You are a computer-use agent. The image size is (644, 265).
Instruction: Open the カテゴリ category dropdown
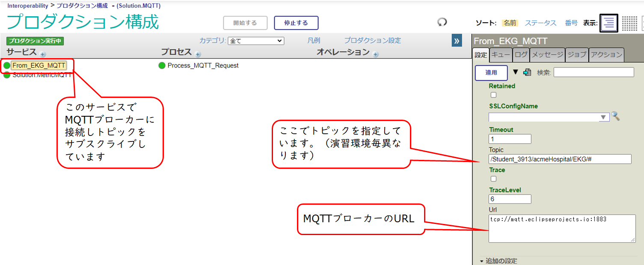[255, 41]
